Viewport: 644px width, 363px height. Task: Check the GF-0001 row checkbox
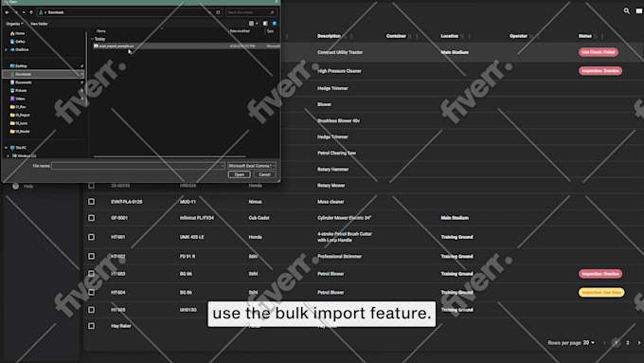coord(91,218)
